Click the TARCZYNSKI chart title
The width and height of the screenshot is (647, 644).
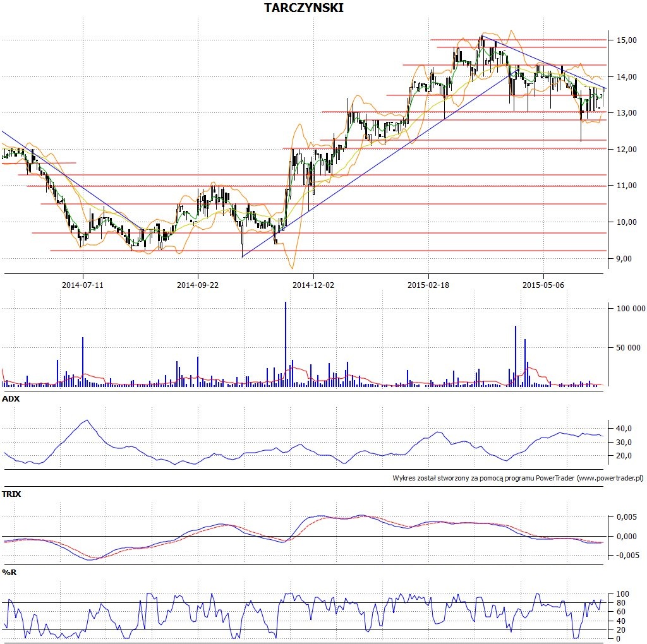tap(304, 8)
